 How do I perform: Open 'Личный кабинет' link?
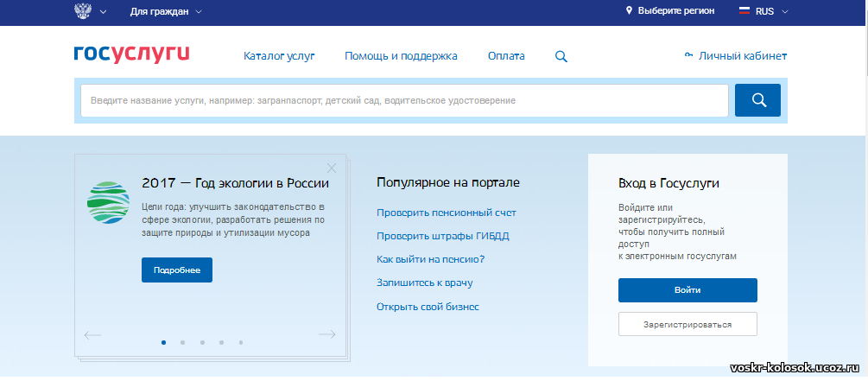pyautogui.click(x=743, y=56)
